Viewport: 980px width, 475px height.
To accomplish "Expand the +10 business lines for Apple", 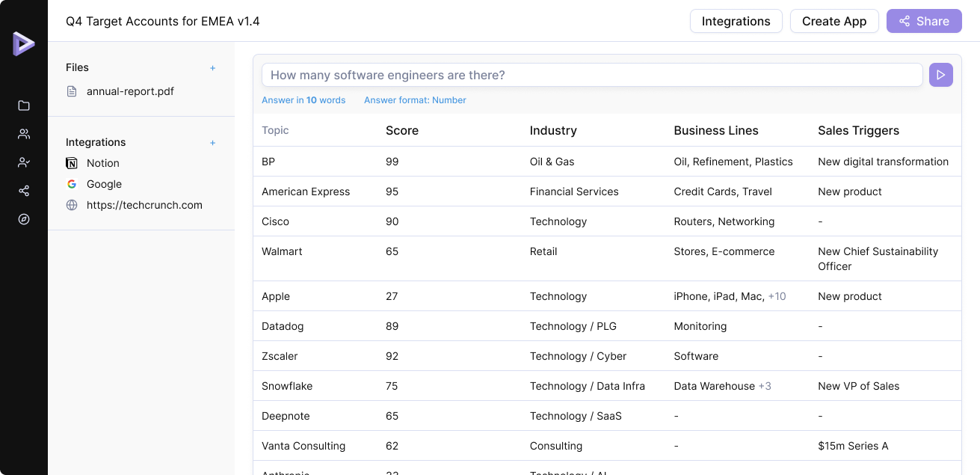I will (x=777, y=296).
